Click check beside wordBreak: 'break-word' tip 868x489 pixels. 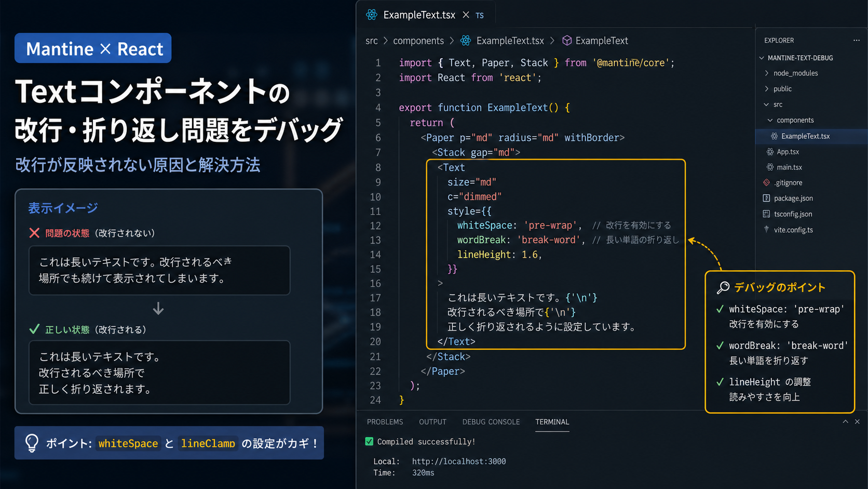[x=720, y=346]
